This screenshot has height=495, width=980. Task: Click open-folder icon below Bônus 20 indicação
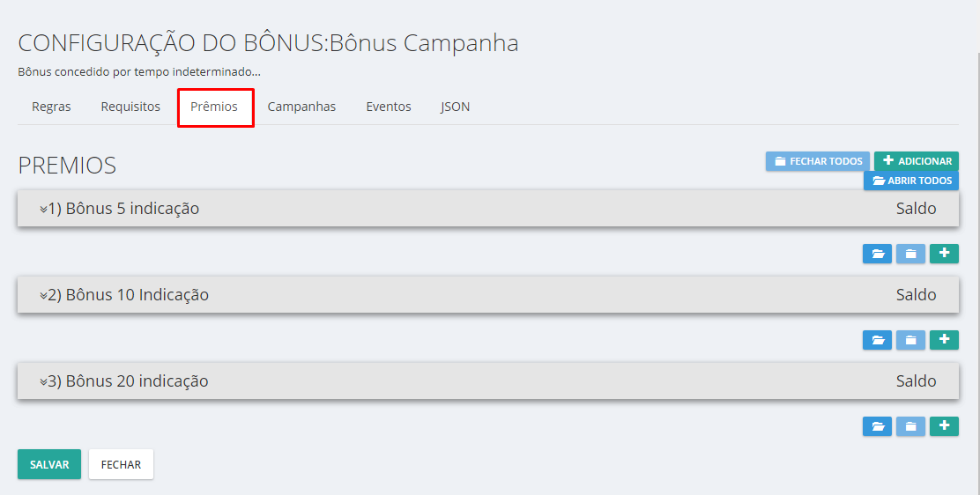(x=877, y=426)
